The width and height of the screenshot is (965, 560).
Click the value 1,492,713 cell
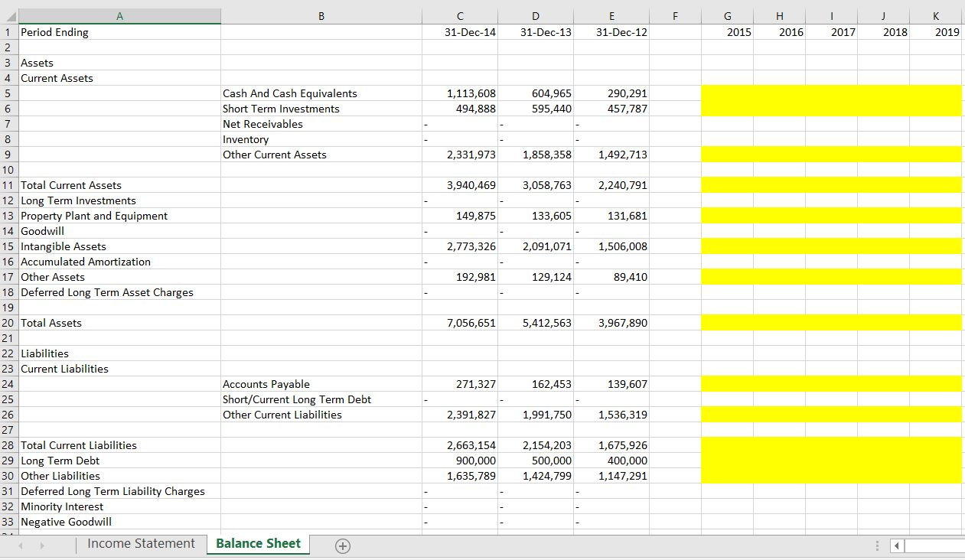point(611,155)
